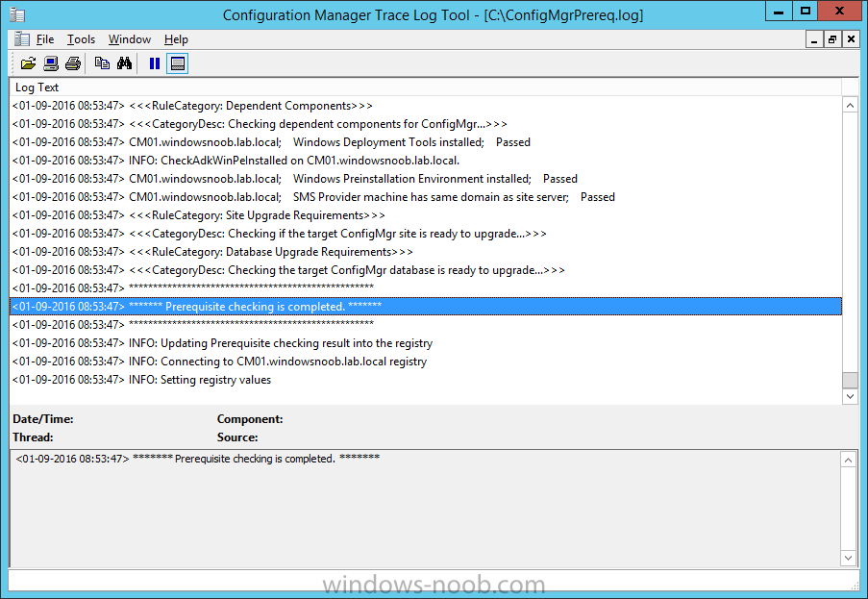868x599 pixels.
Task: Click the Thread label in details area
Action: pyautogui.click(x=33, y=437)
